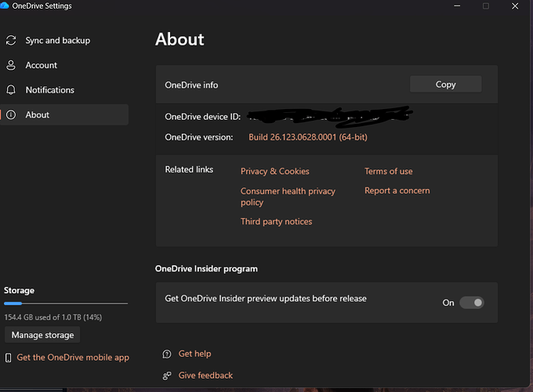
Task: Open the Third party notices link
Action: point(277,222)
